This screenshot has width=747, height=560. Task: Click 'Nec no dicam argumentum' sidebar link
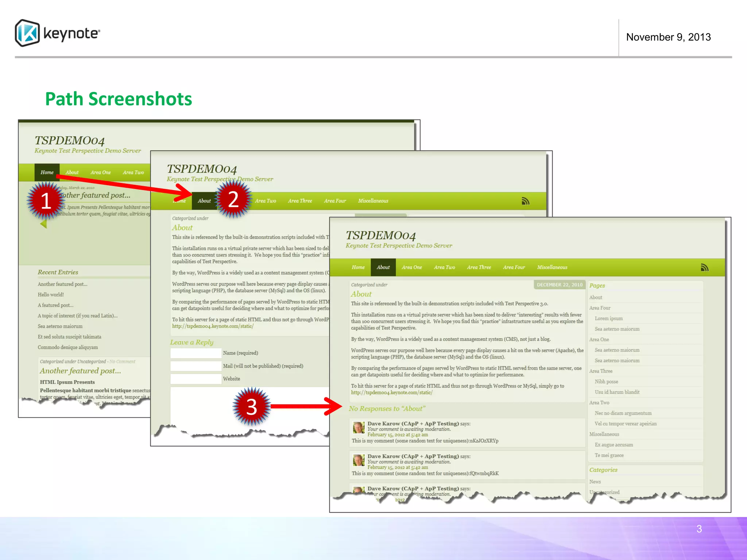pos(623,413)
